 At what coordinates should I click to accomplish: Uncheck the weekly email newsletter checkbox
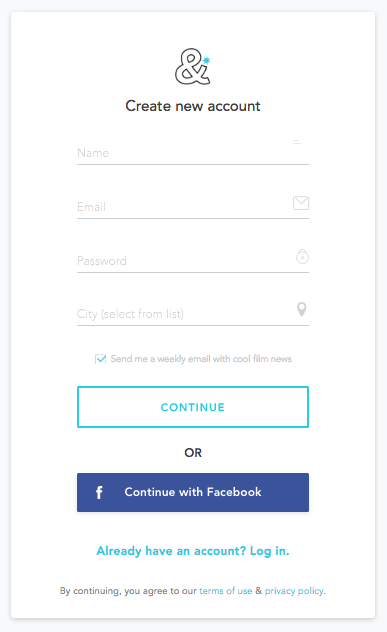[x=100, y=359]
